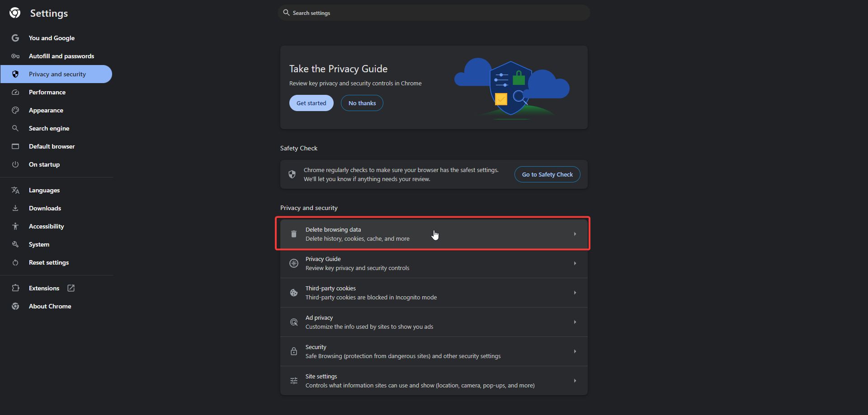
Task: Open Security settings row
Action: [x=434, y=351]
